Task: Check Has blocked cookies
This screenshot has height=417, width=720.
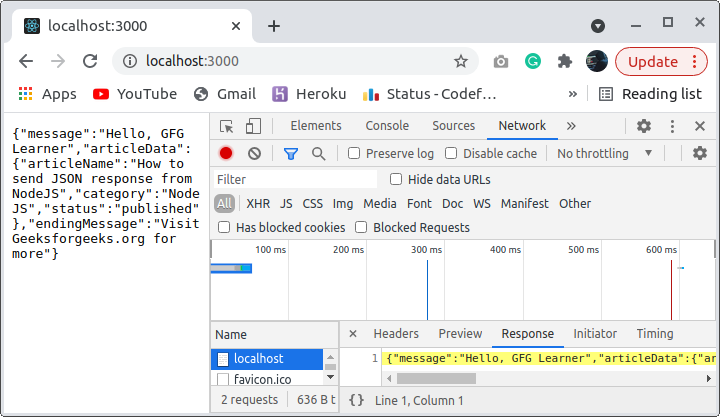Action: point(224,227)
